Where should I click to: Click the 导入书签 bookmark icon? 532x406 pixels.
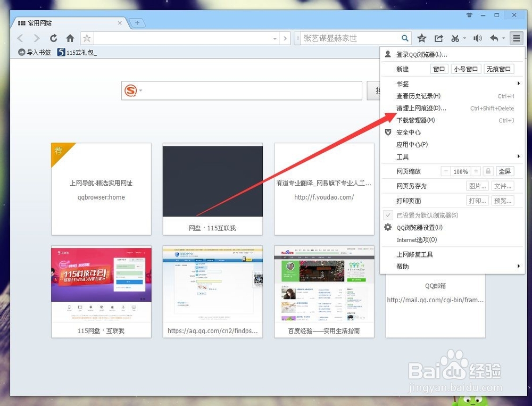point(22,52)
